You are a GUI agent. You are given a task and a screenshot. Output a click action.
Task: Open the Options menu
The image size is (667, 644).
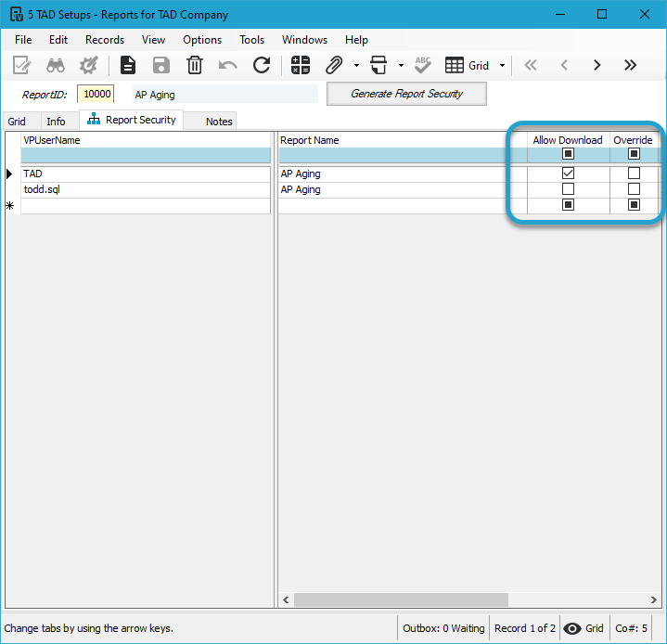202,40
